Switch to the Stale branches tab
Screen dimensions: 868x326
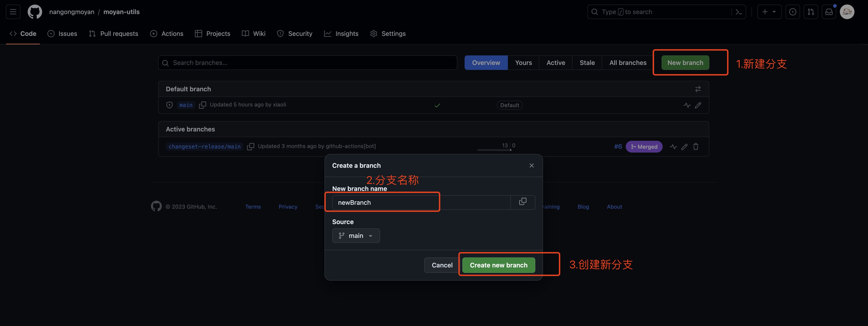587,63
